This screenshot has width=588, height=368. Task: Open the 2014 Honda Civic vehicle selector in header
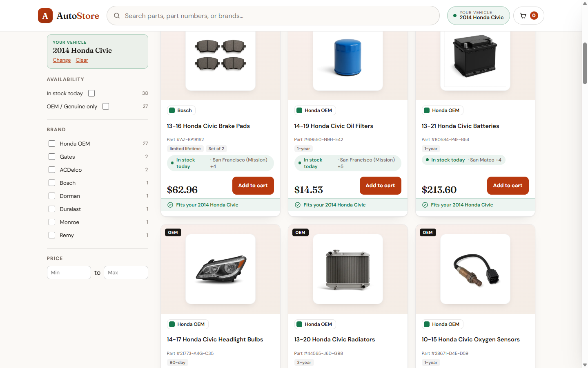(x=478, y=16)
